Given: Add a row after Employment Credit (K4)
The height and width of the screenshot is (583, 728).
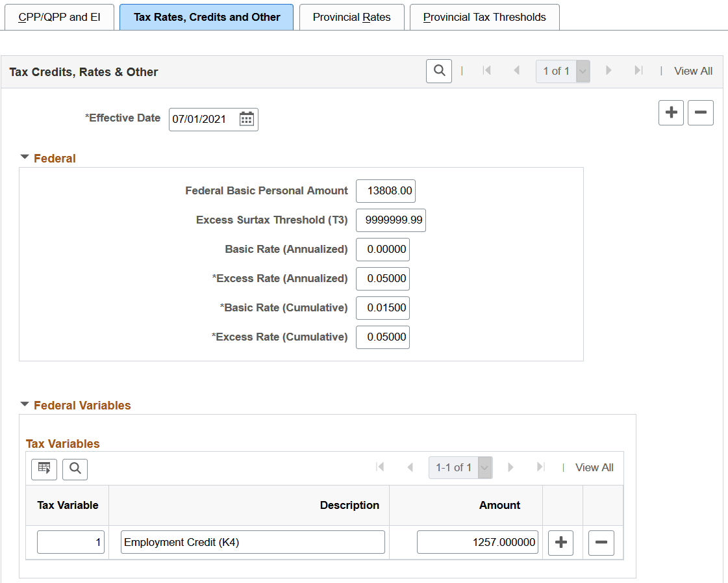Looking at the screenshot, I should tap(561, 542).
